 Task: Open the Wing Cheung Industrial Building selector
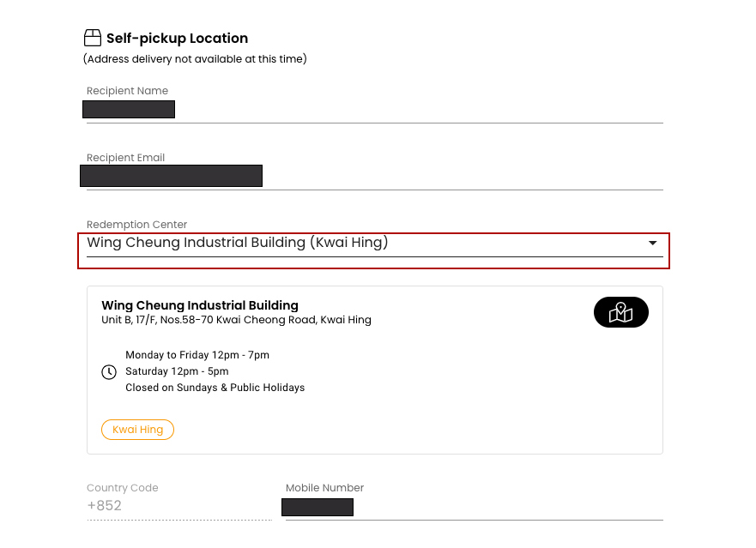pyautogui.click(x=238, y=243)
